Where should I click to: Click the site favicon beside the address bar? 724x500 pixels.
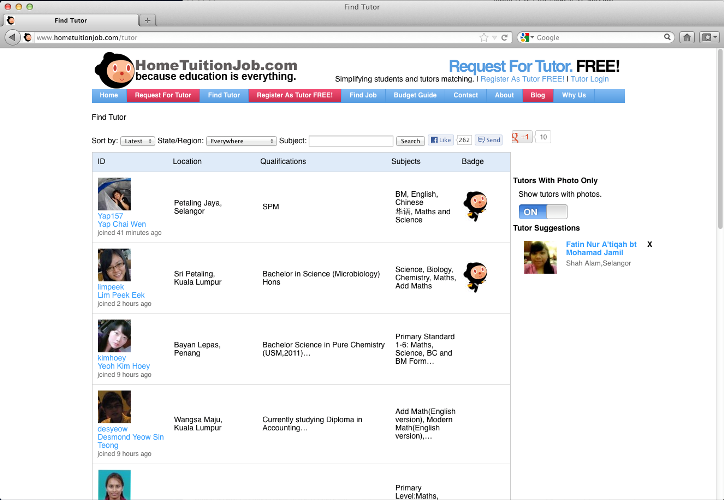point(28,37)
